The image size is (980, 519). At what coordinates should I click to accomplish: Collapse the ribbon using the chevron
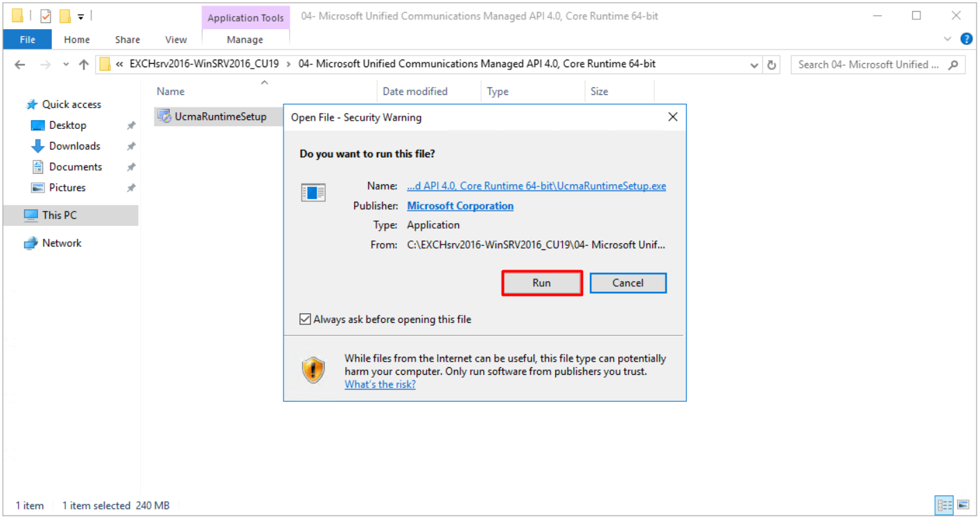coord(948,39)
